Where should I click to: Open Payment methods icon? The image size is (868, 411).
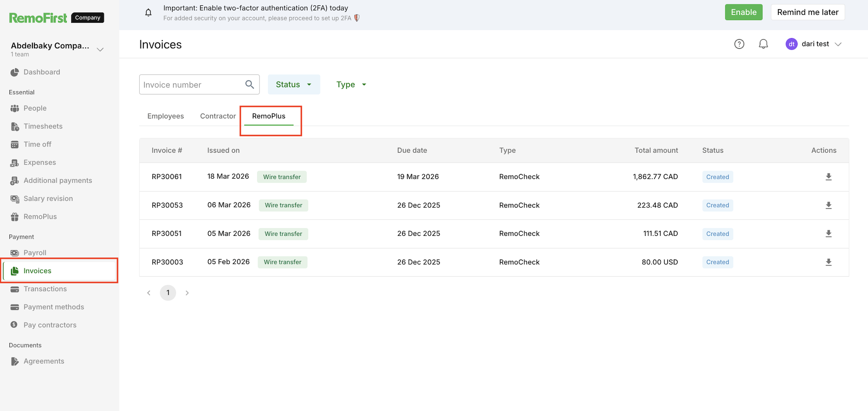pos(15,307)
